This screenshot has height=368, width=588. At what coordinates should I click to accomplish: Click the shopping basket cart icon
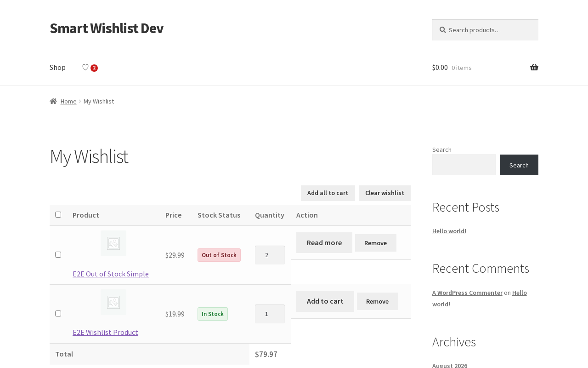pyautogui.click(x=534, y=68)
